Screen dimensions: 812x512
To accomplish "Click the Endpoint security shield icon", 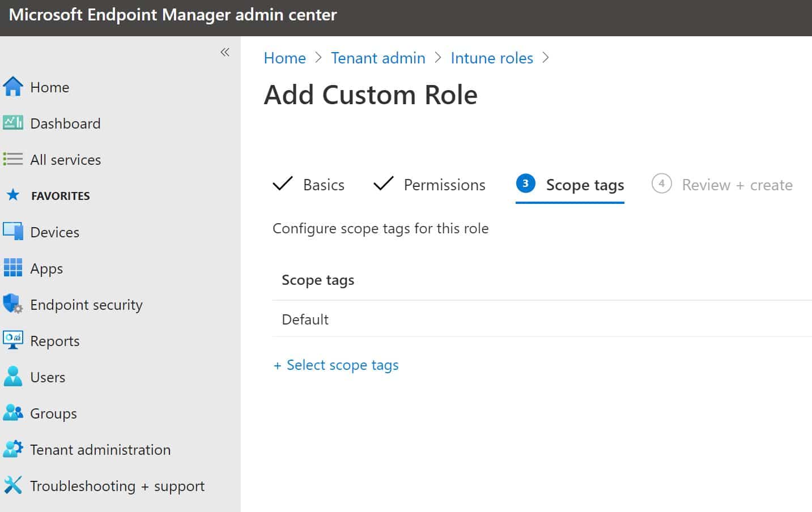I will pos(12,304).
